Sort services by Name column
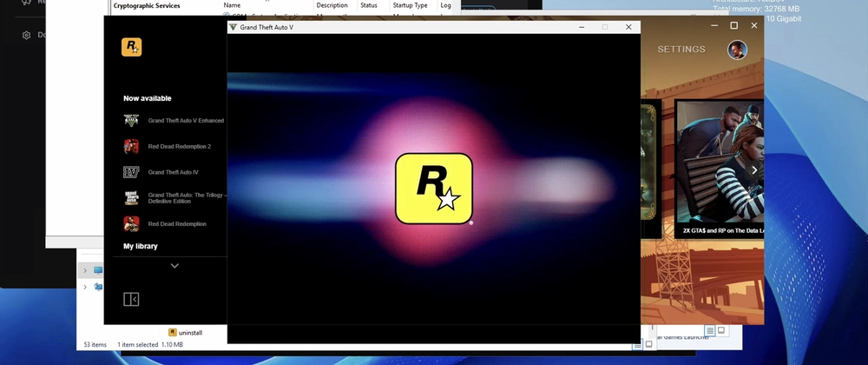The width and height of the screenshot is (868, 365). point(232,5)
